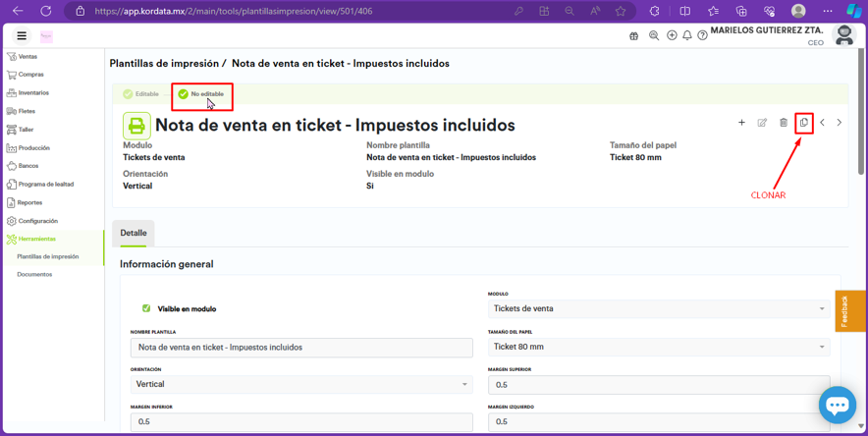Uncheck the Visible en modulo checkbox

146,308
